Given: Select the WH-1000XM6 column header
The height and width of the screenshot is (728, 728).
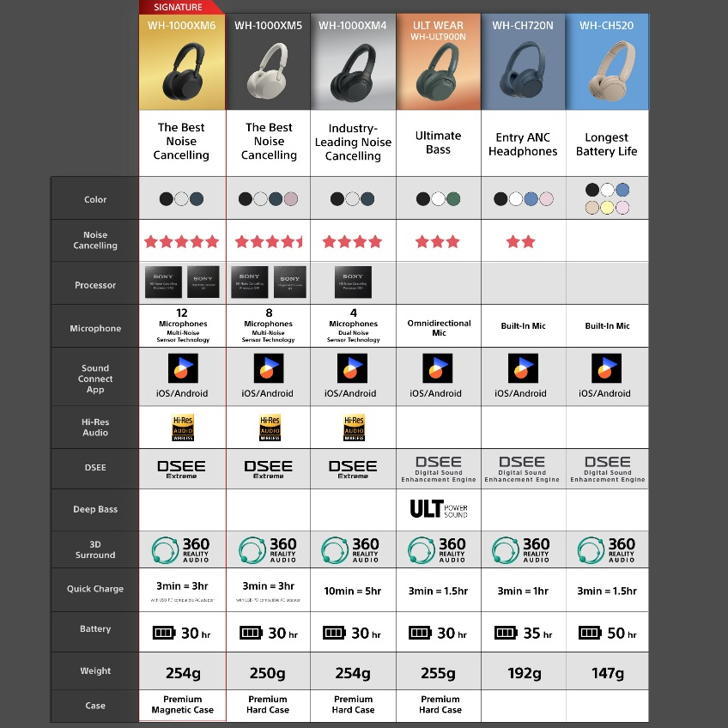Looking at the screenshot, I should 181,26.
